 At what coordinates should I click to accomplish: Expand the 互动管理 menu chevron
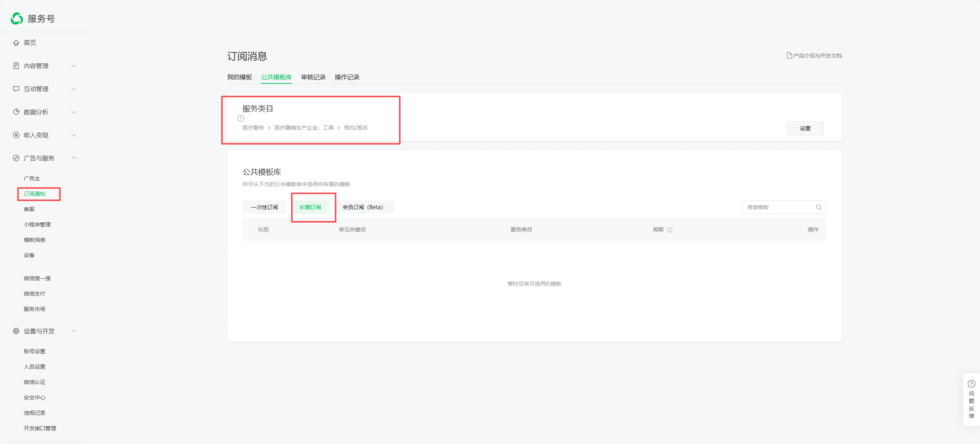click(x=74, y=89)
